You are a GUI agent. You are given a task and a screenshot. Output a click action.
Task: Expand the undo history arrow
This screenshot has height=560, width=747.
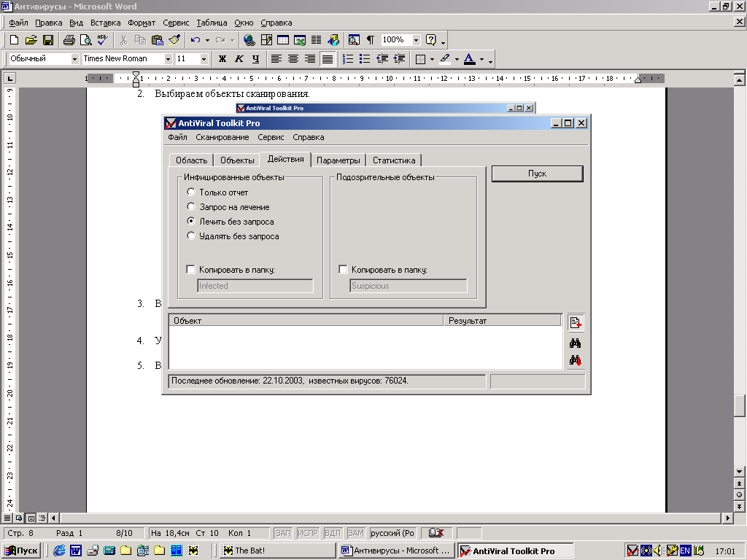pyautogui.click(x=207, y=40)
